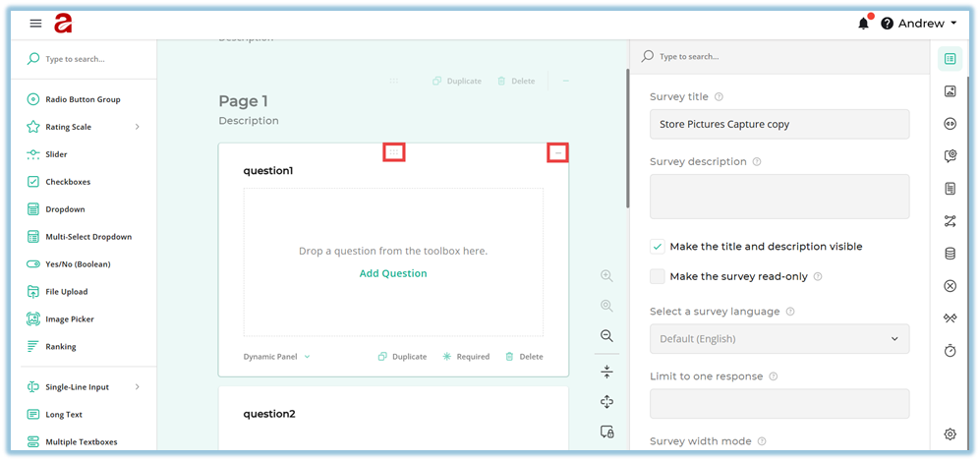Click the collapse all elements icon
980x461 pixels.
[x=606, y=372]
